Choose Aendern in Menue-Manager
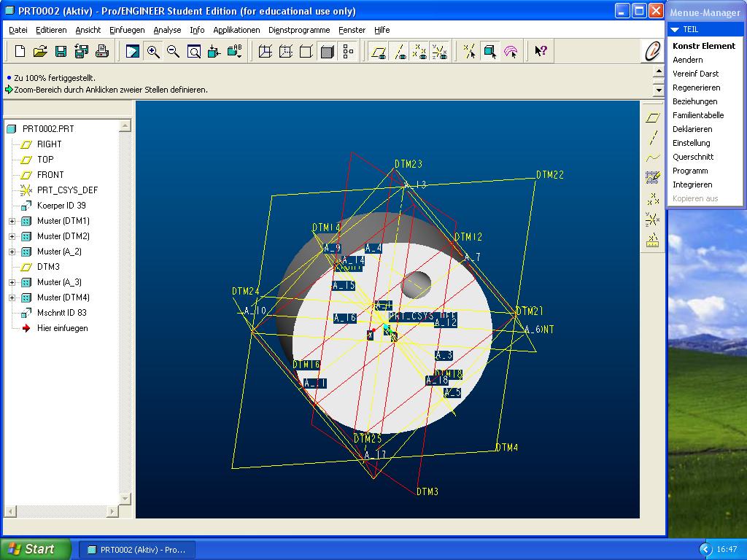This screenshot has height=560, width=747. 687,60
